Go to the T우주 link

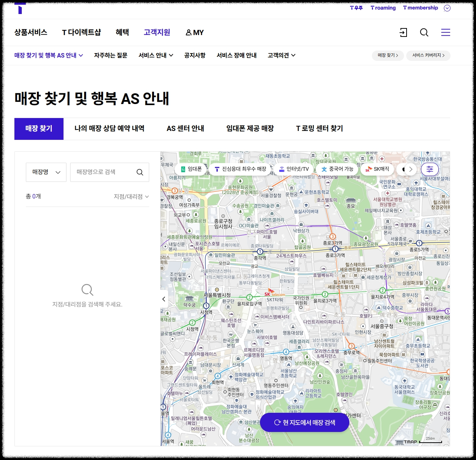(356, 8)
